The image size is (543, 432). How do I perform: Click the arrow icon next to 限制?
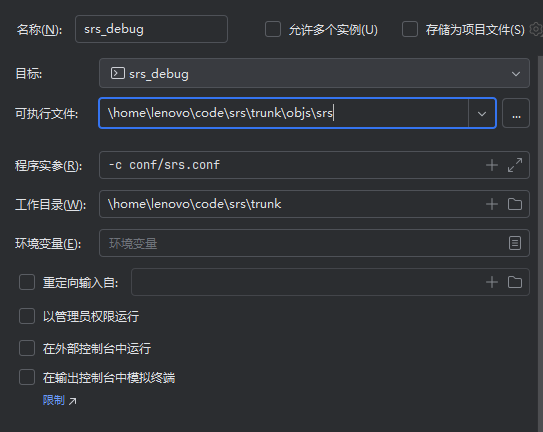click(72, 401)
